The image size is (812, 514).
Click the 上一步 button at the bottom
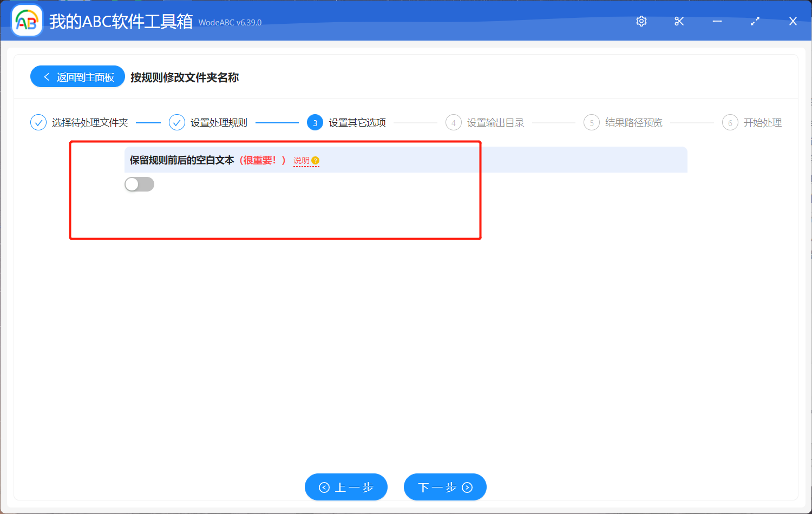click(x=346, y=487)
